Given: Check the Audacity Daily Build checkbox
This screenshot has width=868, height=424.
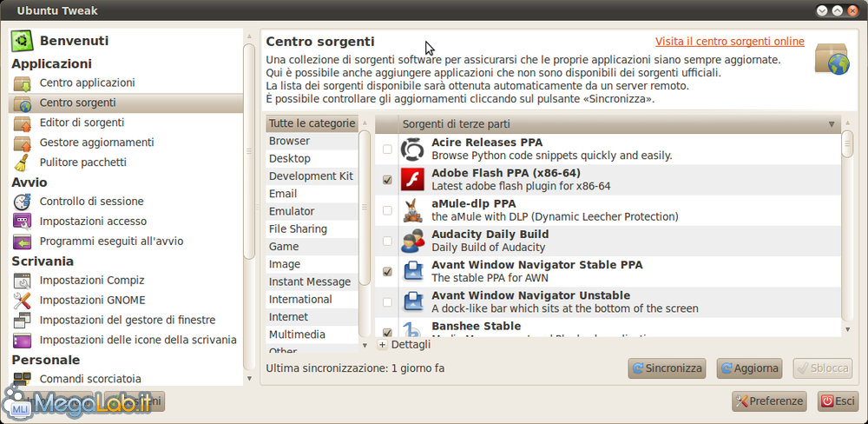Looking at the screenshot, I should 387,241.
